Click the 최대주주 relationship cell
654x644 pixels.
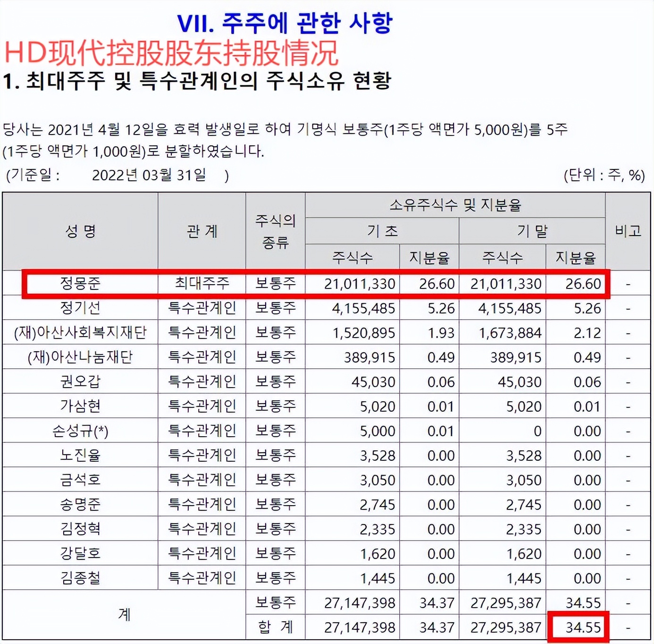point(202,284)
